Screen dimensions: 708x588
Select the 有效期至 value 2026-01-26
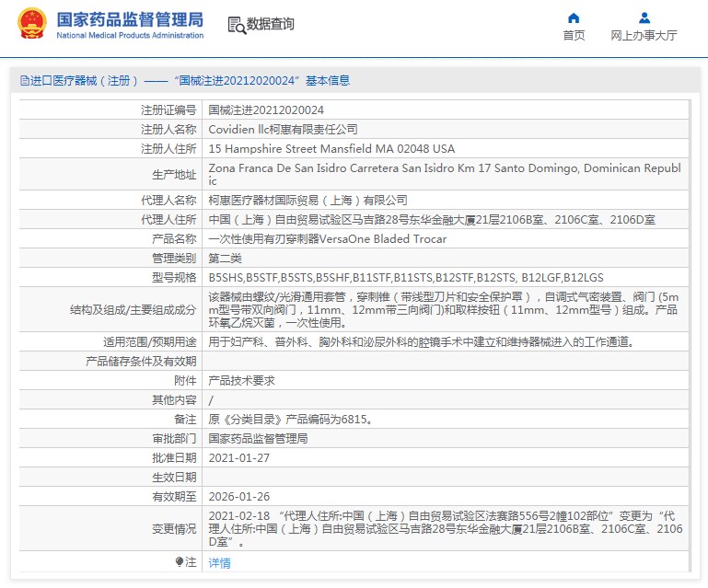(238, 496)
